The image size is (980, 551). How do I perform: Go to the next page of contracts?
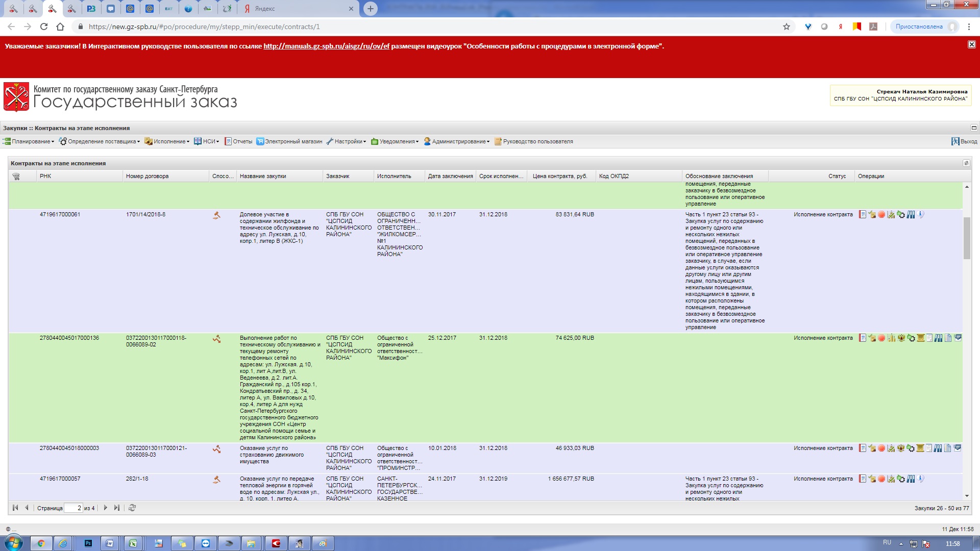106,508
